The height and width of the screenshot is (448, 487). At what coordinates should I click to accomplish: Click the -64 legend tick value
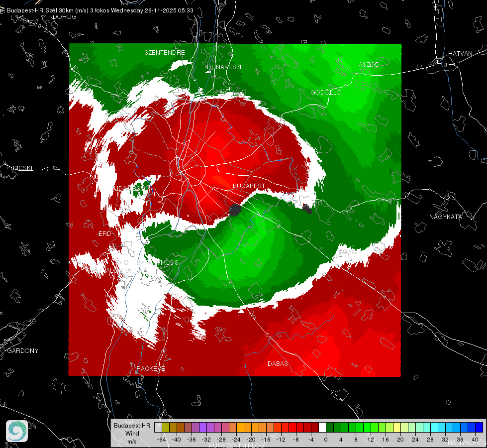point(162,440)
